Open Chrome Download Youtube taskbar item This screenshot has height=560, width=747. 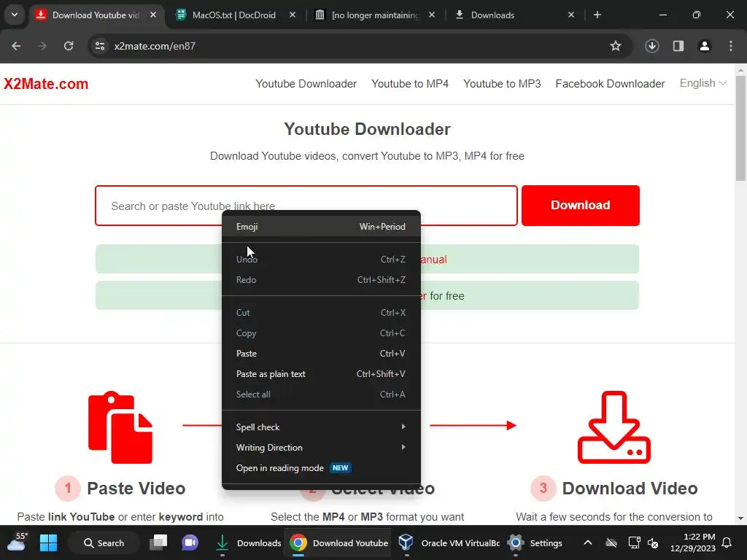tap(338, 542)
